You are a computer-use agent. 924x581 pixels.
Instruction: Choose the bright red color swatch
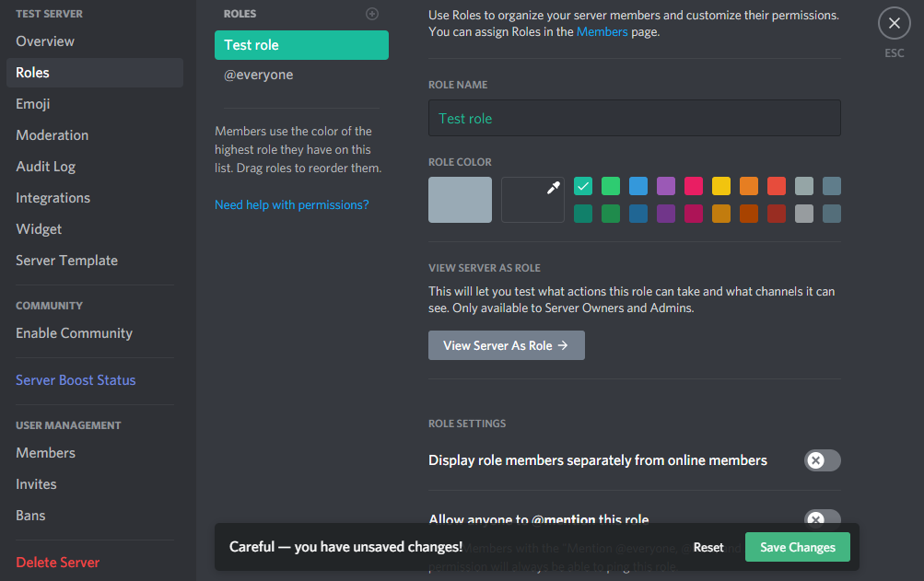click(777, 186)
